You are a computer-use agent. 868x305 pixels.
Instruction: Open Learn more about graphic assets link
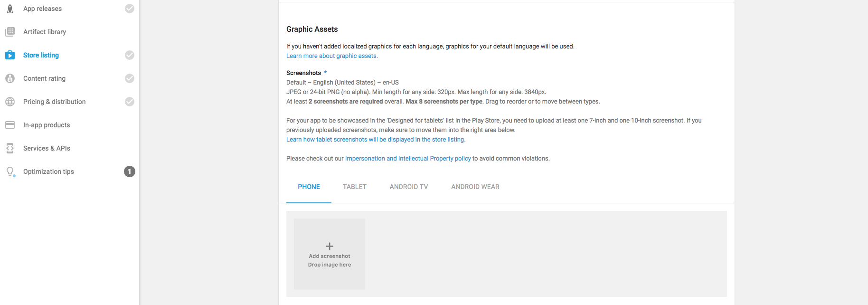pos(332,56)
